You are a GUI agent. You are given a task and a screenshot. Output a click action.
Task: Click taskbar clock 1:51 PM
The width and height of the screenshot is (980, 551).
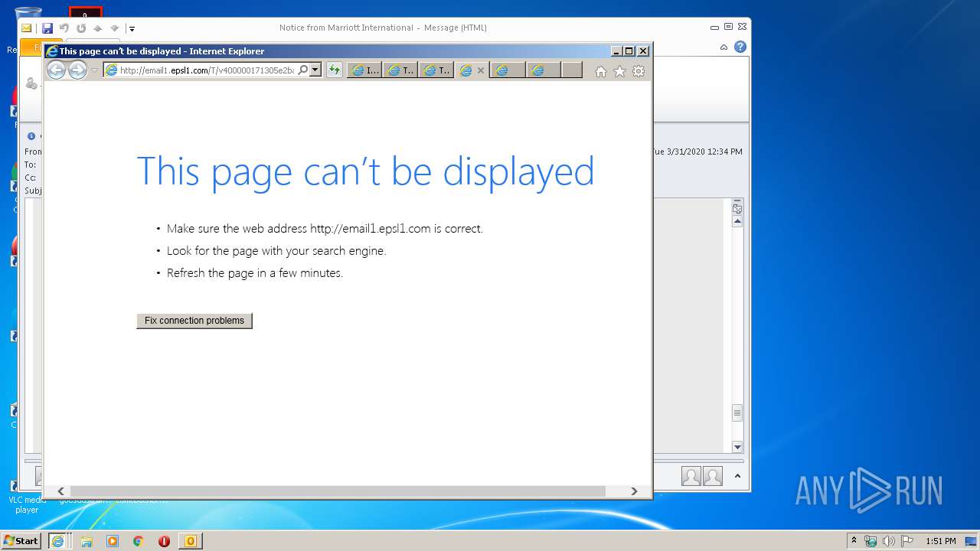tap(940, 541)
